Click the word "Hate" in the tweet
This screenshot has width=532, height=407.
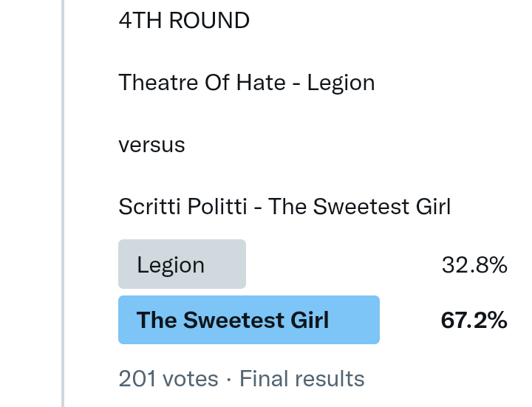click(x=261, y=83)
